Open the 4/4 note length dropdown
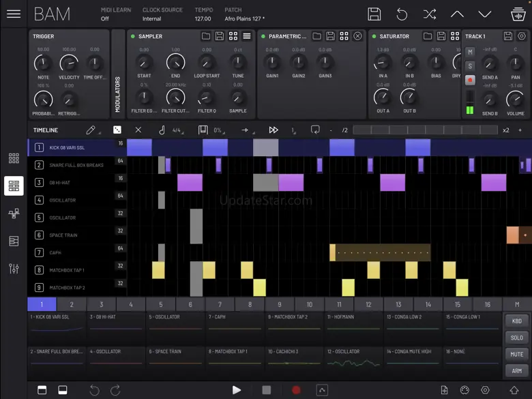Viewport: 532px width, 399px height. [x=177, y=130]
